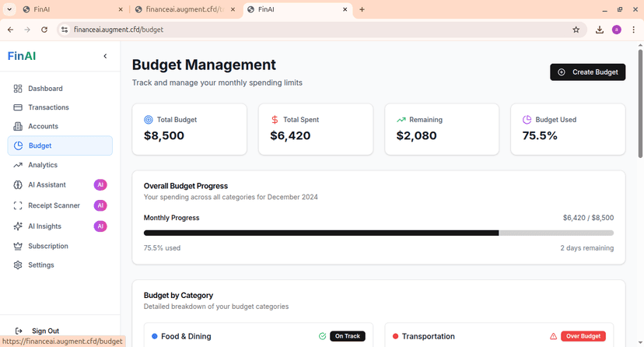This screenshot has height=347, width=644.
Task: Click the Monthly Progress bar
Action: coord(378,233)
